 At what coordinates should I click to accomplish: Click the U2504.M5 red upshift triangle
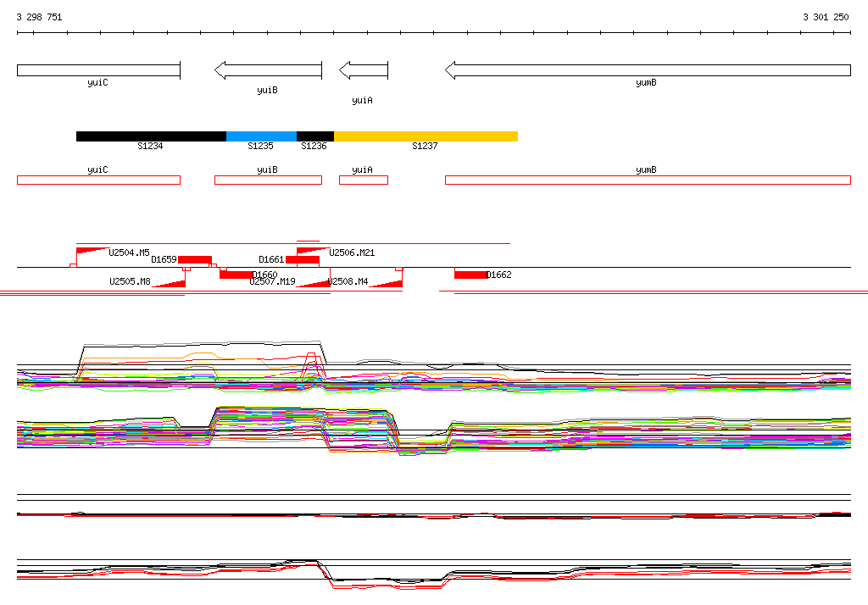(x=92, y=251)
